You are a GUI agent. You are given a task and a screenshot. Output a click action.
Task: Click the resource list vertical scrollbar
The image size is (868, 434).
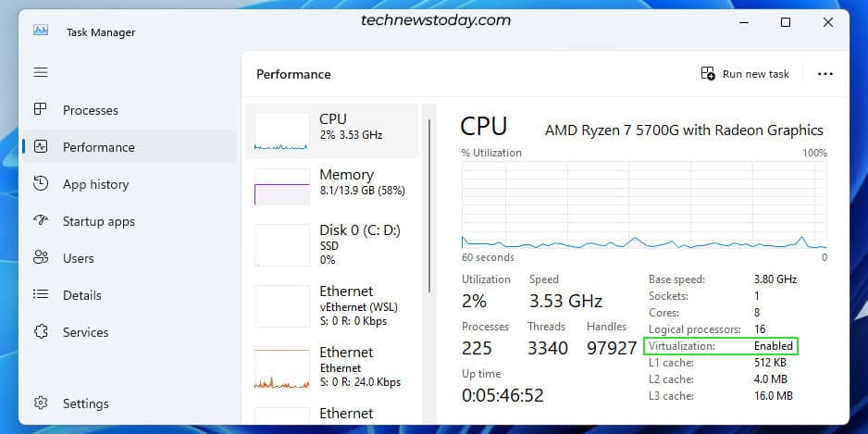(429, 204)
